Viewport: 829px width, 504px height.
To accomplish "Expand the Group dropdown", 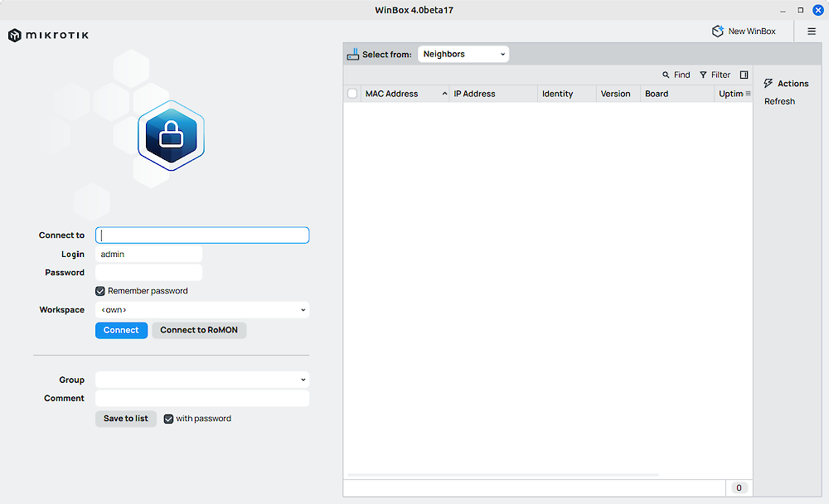I will coord(202,380).
